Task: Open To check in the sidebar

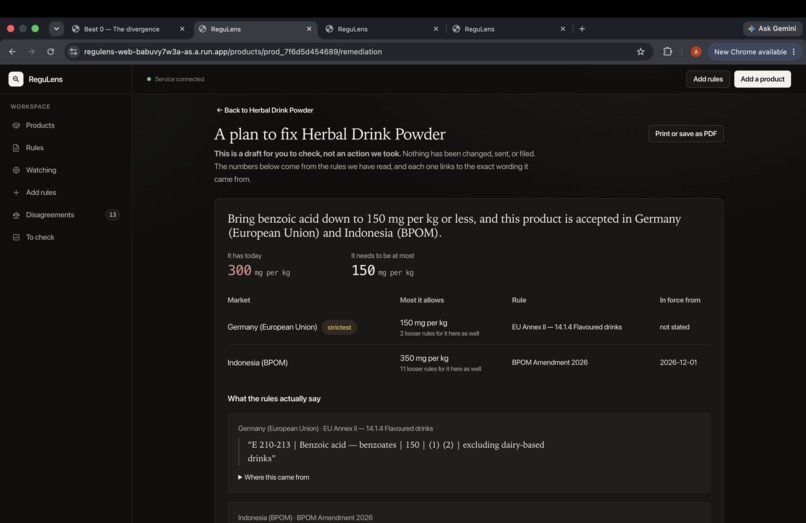Action: (40, 237)
